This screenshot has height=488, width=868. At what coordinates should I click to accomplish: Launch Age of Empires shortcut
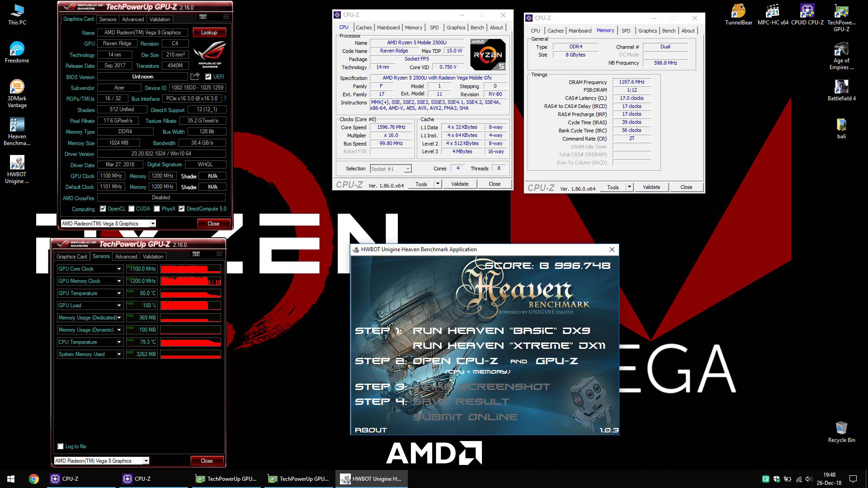pos(841,56)
